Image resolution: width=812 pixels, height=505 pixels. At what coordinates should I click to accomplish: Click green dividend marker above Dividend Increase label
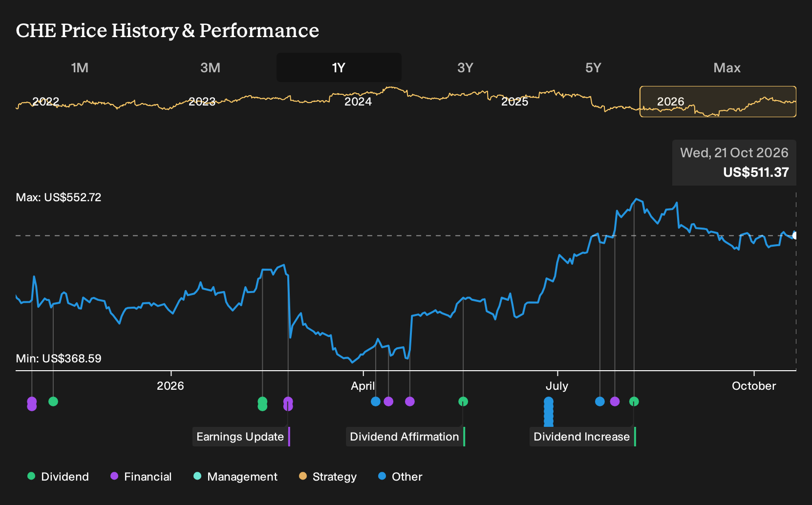[634, 401]
